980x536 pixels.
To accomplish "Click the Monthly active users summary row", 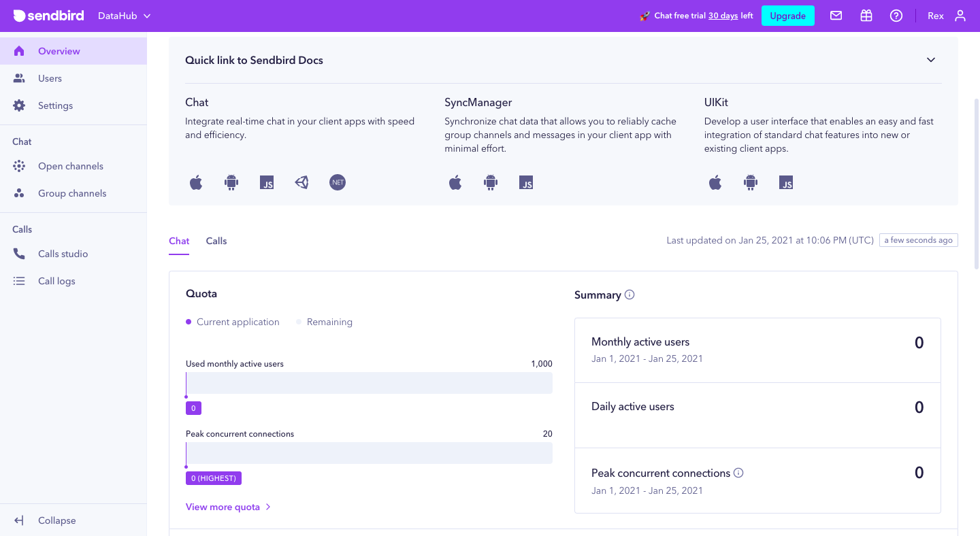I will click(757, 350).
